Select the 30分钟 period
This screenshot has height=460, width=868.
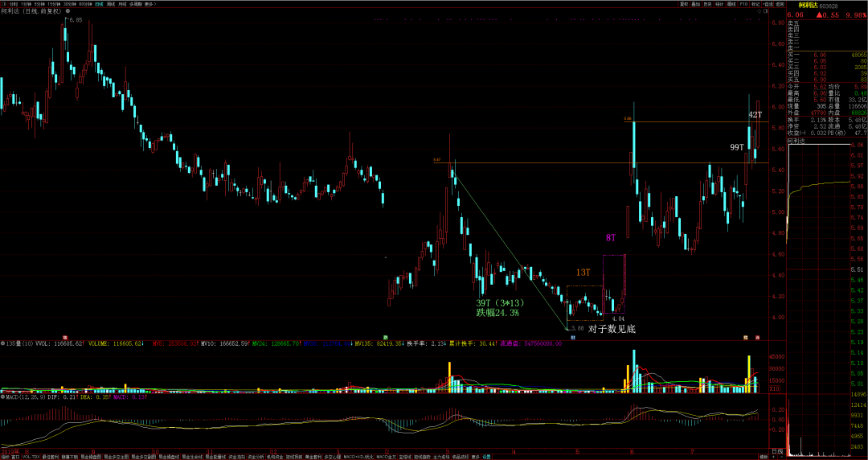point(70,4)
